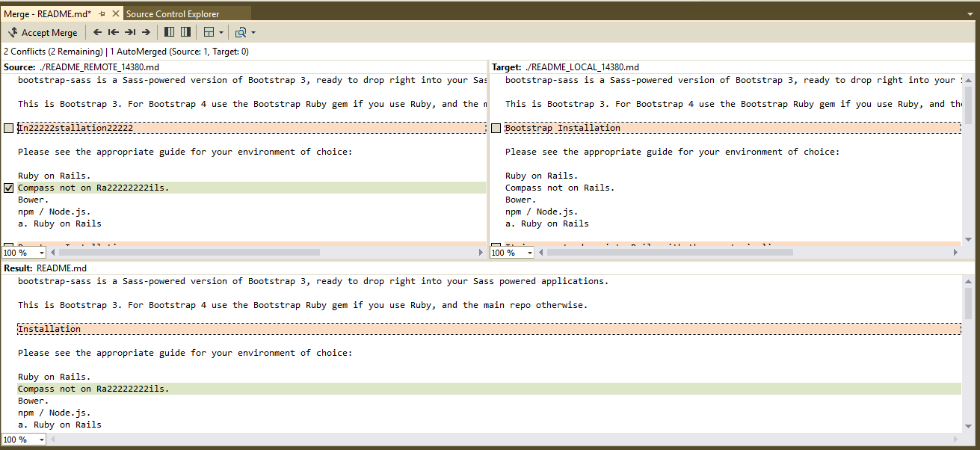Viewport: 980px width, 450px height.
Task: Select the highlighted Installation line in Result pane
Action: click(49, 328)
